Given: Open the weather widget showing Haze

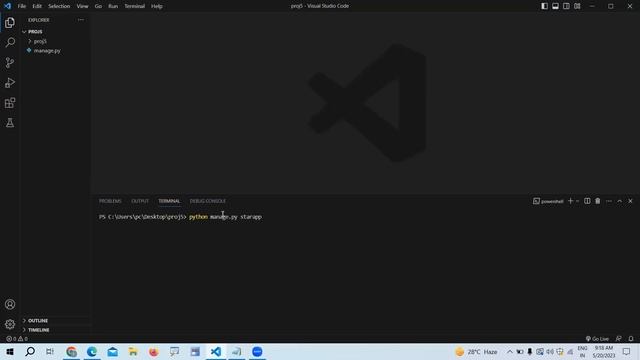Looking at the screenshot, I should [x=476, y=351].
